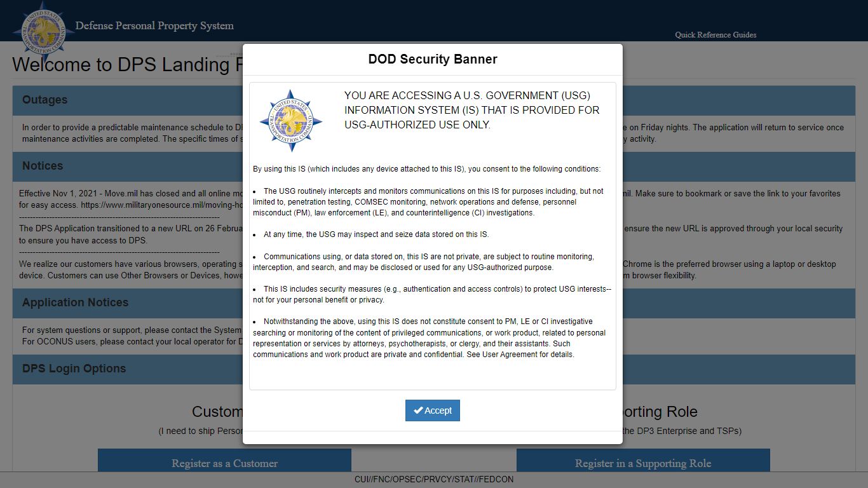Click the USTRANSCOM seal in security banner
The height and width of the screenshot is (488, 868).
(291, 120)
